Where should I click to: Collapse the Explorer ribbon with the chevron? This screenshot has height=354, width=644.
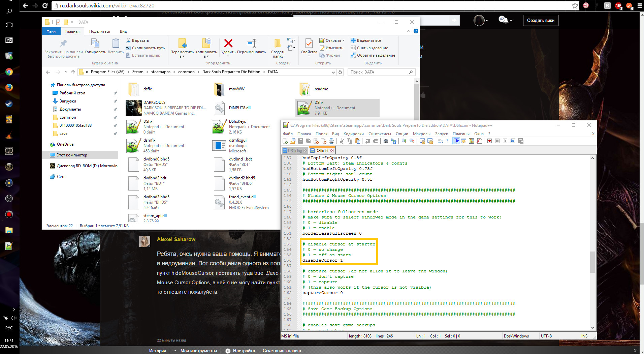pyautogui.click(x=409, y=31)
